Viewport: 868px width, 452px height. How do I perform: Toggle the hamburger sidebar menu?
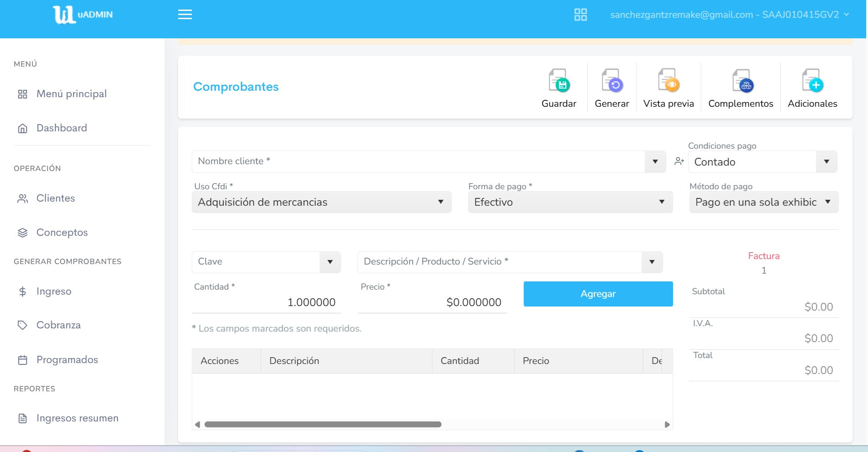[185, 15]
